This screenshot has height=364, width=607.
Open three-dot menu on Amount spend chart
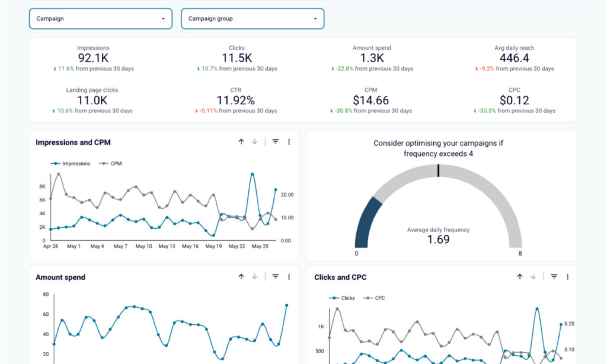[289, 276]
